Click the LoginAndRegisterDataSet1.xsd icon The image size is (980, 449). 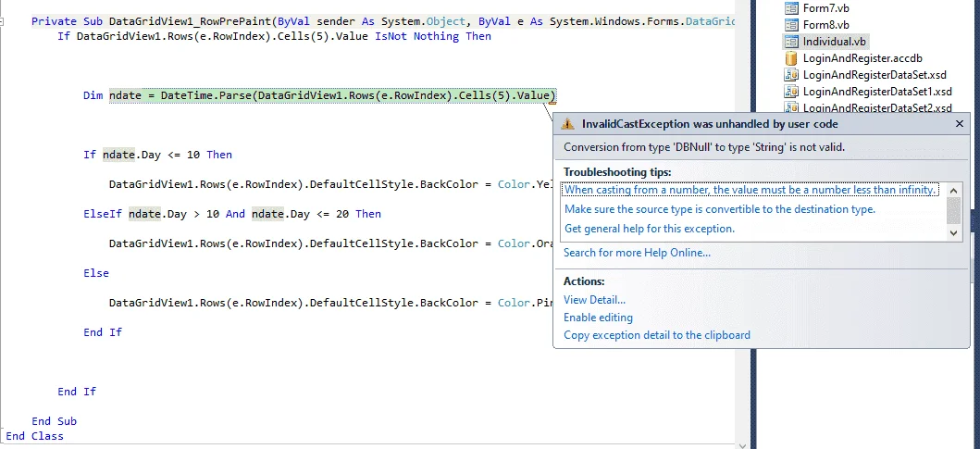791,92
